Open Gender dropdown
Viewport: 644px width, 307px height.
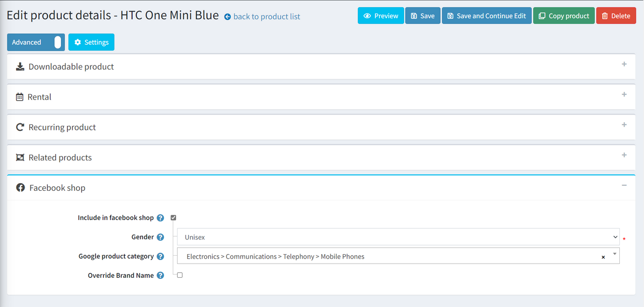pos(398,237)
